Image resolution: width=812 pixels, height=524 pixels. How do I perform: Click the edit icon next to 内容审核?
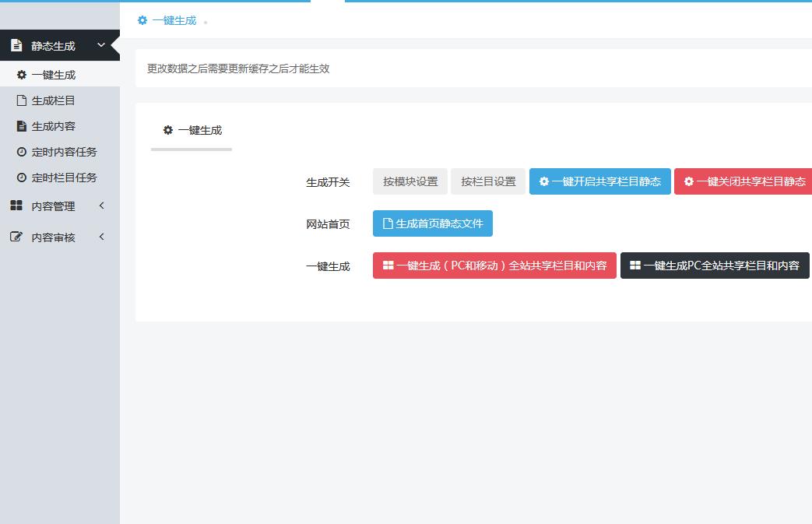coord(16,237)
